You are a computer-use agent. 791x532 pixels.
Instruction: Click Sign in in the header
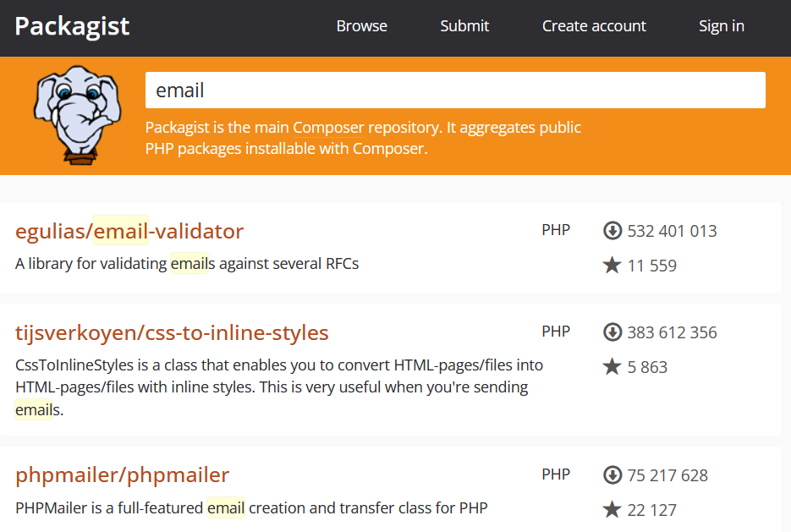[721, 26]
